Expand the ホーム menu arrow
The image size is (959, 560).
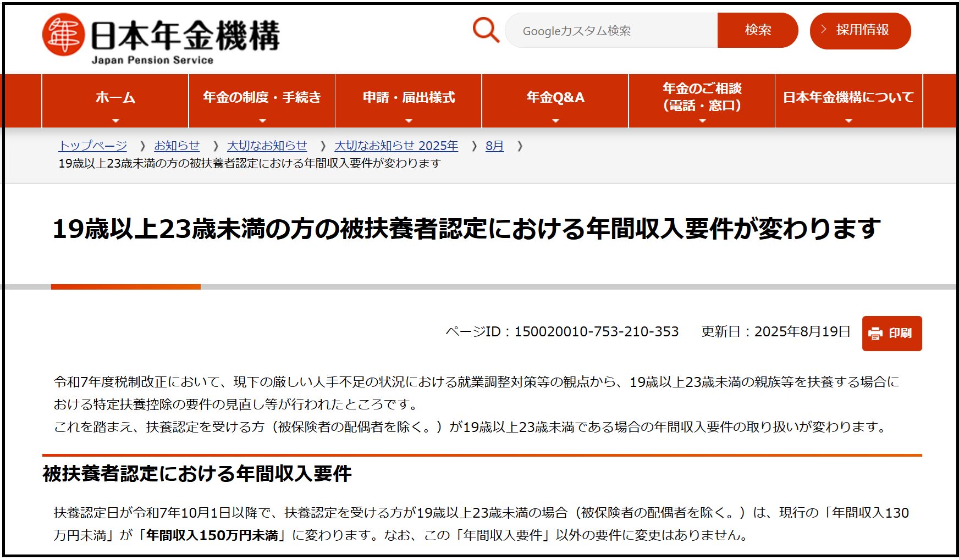(115, 120)
